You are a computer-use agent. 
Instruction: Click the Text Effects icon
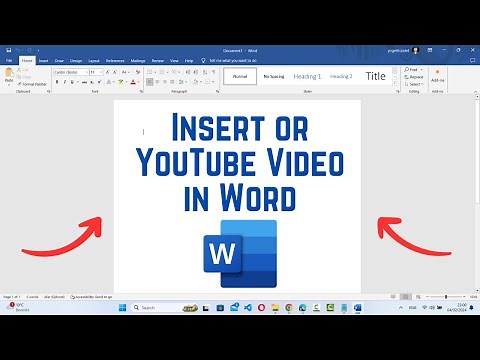(x=109, y=82)
